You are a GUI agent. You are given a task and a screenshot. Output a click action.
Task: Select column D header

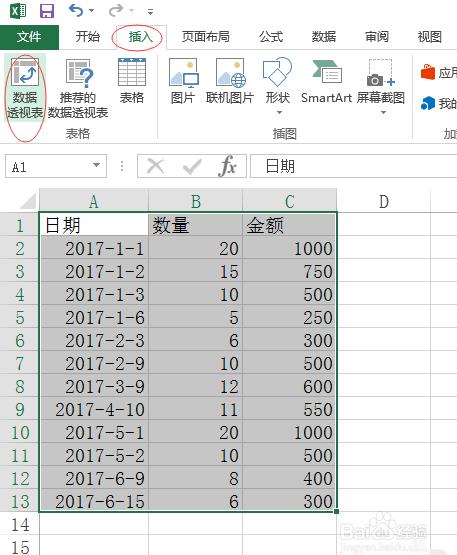tap(384, 201)
